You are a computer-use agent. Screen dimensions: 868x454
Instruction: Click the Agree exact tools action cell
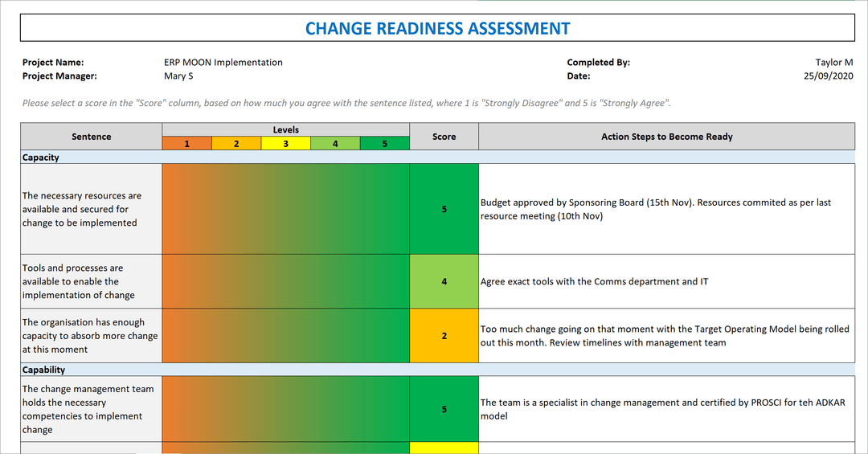click(666, 282)
